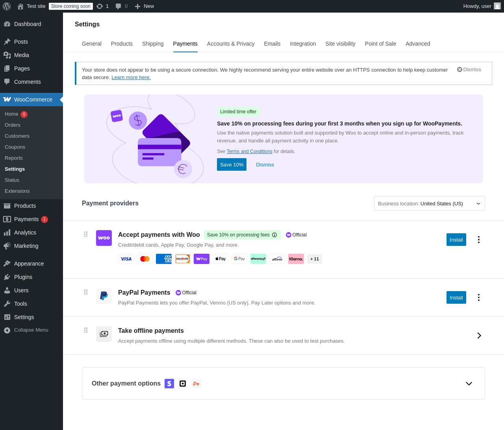Click the user avatar beside Howdy, user
This screenshot has width=504, height=430.
click(497, 6)
